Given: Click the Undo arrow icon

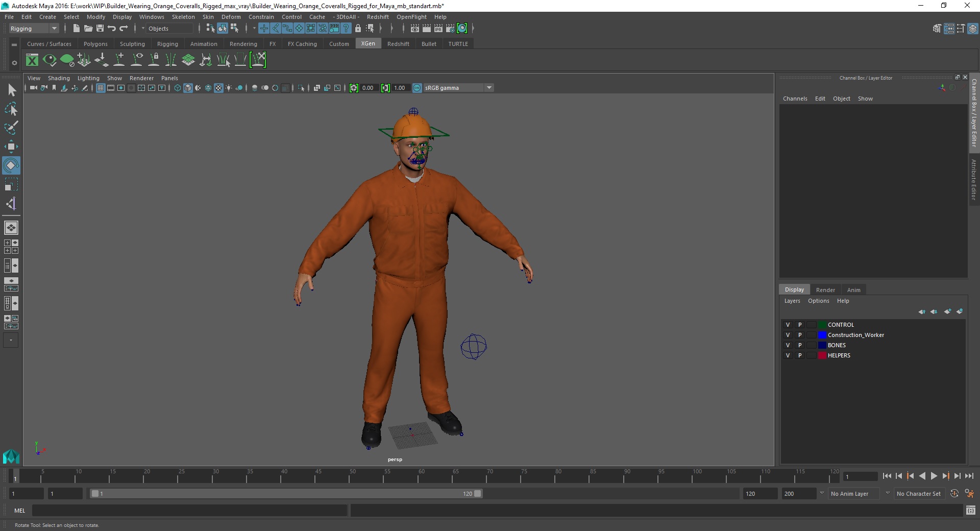Looking at the screenshot, I should pos(112,29).
